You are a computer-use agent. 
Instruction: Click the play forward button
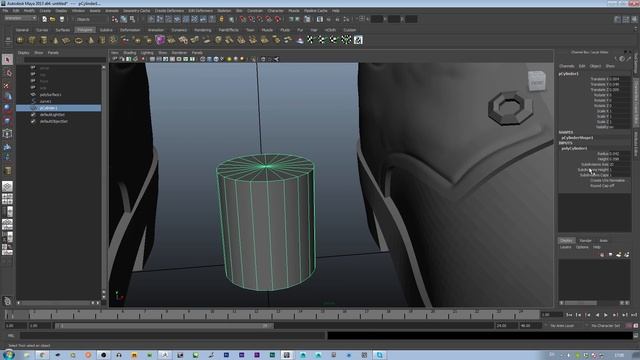pos(606,315)
